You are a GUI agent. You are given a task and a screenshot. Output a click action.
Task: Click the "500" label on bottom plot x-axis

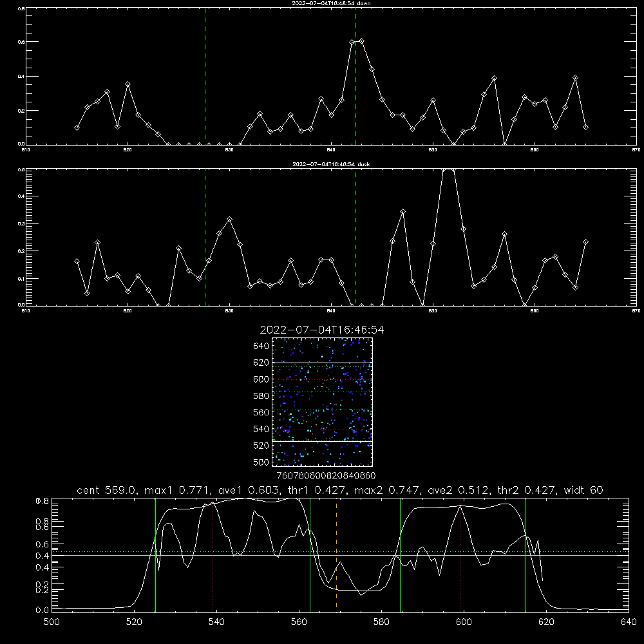(52, 622)
